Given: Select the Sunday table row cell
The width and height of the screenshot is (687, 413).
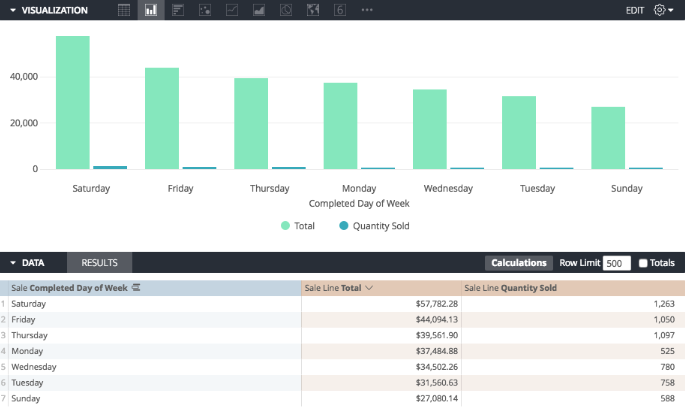Looking at the screenshot, I should pos(155,398).
